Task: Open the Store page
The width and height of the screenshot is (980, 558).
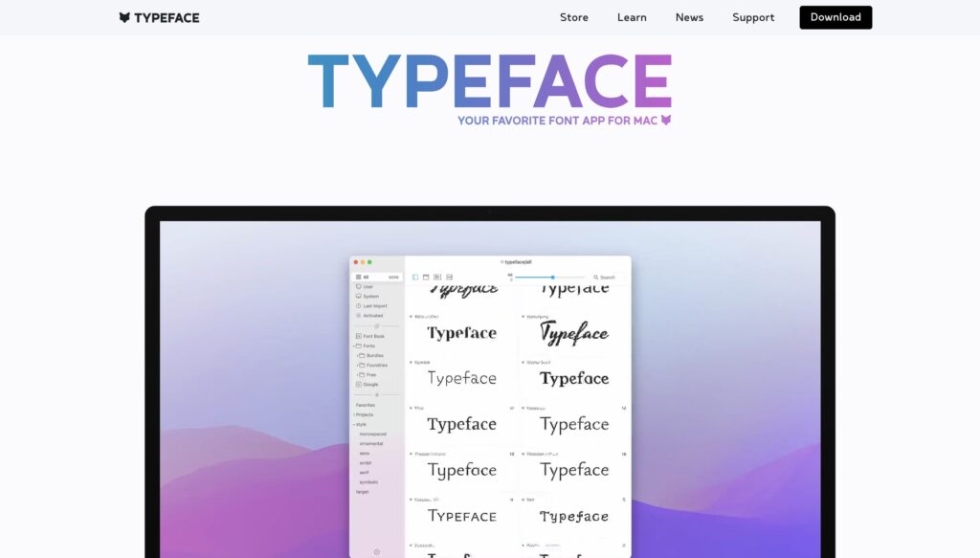Action: point(573,17)
